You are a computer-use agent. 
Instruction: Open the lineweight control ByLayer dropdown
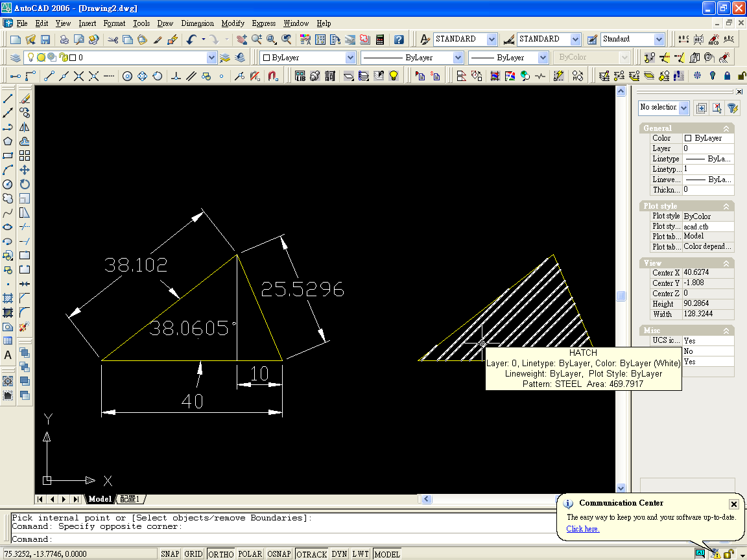(543, 58)
